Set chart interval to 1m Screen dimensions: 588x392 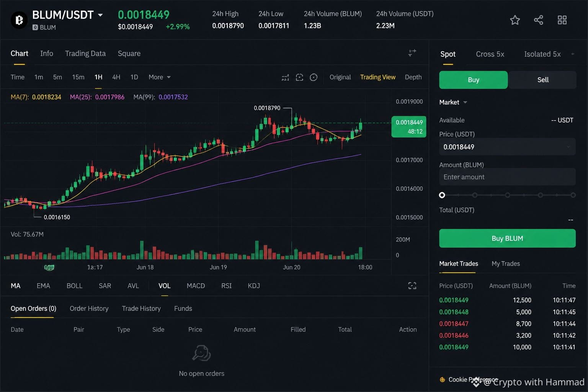pyautogui.click(x=39, y=77)
